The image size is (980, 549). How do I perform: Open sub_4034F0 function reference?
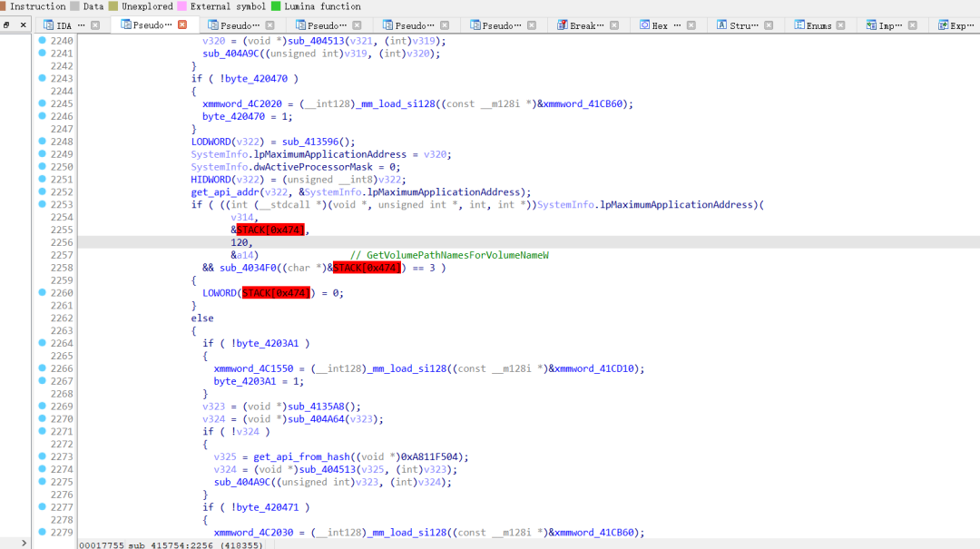pos(248,268)
